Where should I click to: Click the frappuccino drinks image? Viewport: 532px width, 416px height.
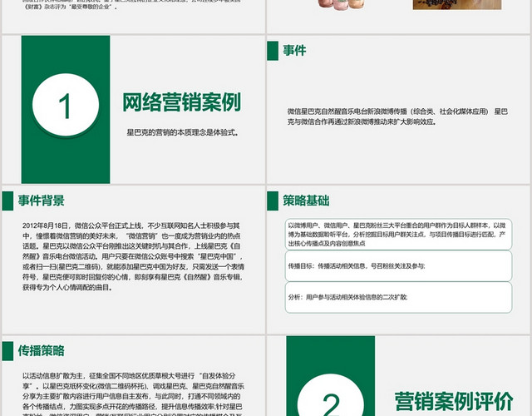[342, 4]
